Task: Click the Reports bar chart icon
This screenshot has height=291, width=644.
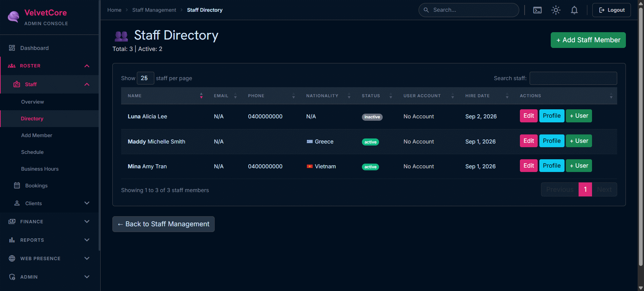Action: click(12, 240)
